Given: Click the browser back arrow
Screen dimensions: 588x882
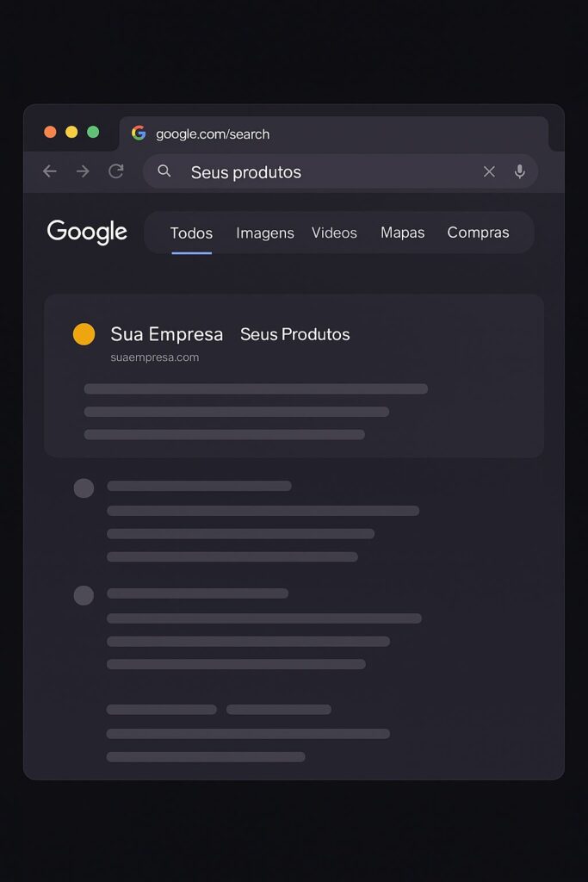Looking at the screenshot, I should (x=50, y=171).
